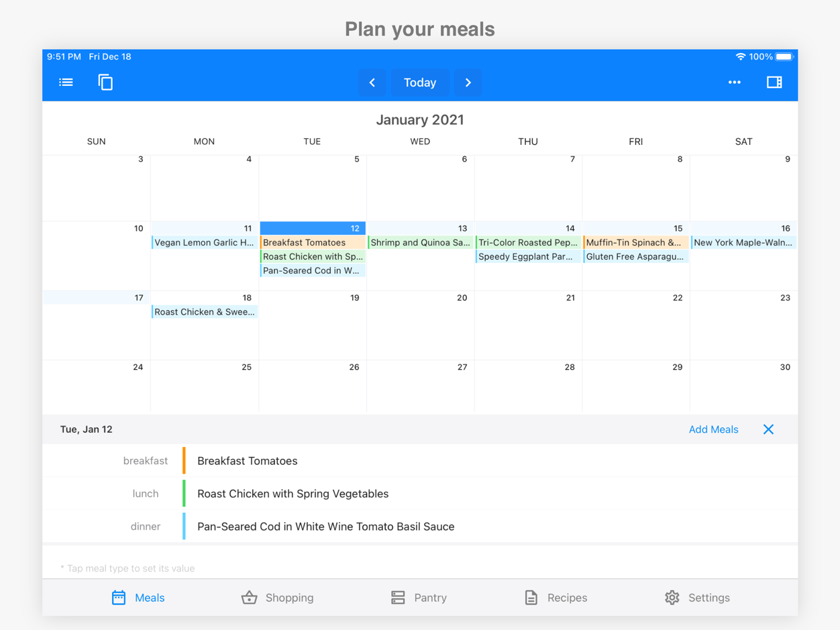Open the Shopping tab
The height and width of the screenshot is (630, 840).
(277, 598)
